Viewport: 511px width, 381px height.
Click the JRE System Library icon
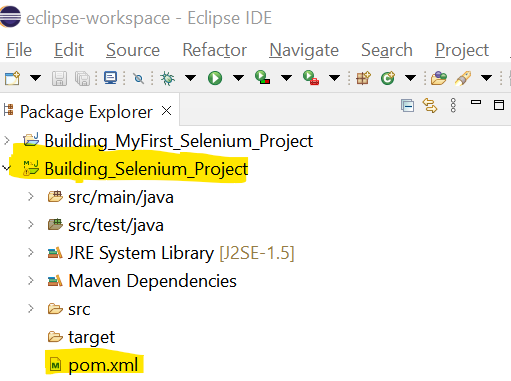coord(55,253)
